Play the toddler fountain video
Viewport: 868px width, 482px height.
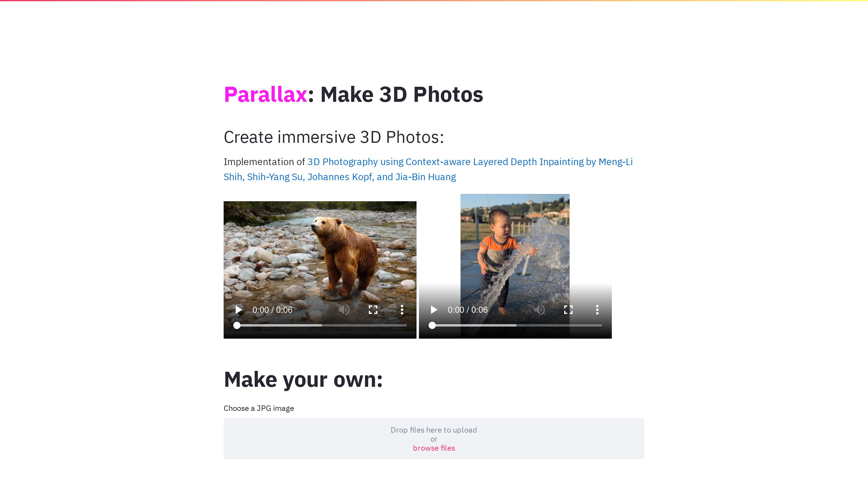434,310
